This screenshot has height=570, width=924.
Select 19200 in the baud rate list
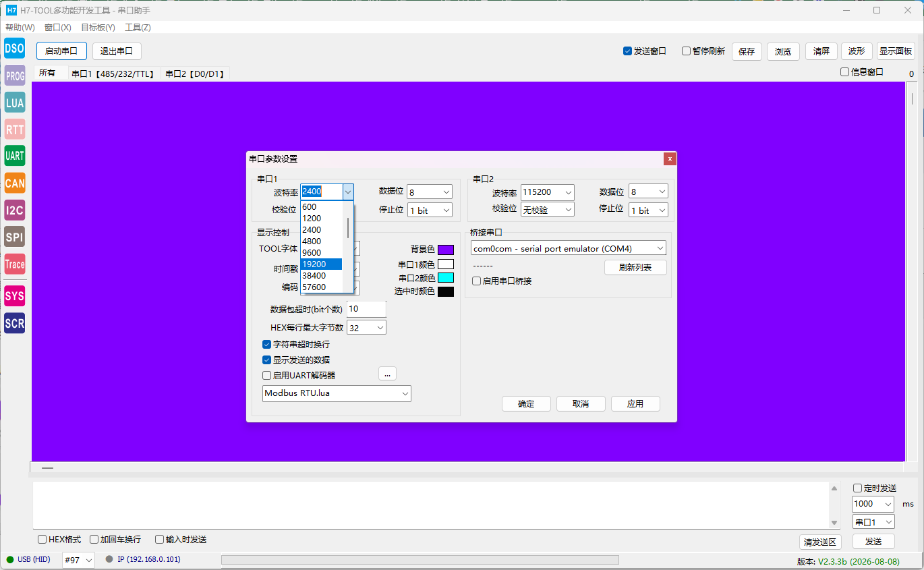point(322,264)
